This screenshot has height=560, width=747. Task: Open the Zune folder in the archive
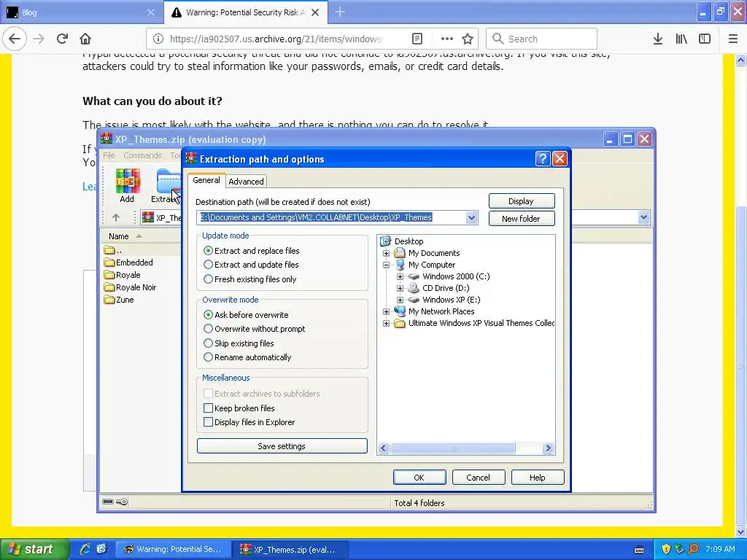pyautogui.click(x=119, y=300)
